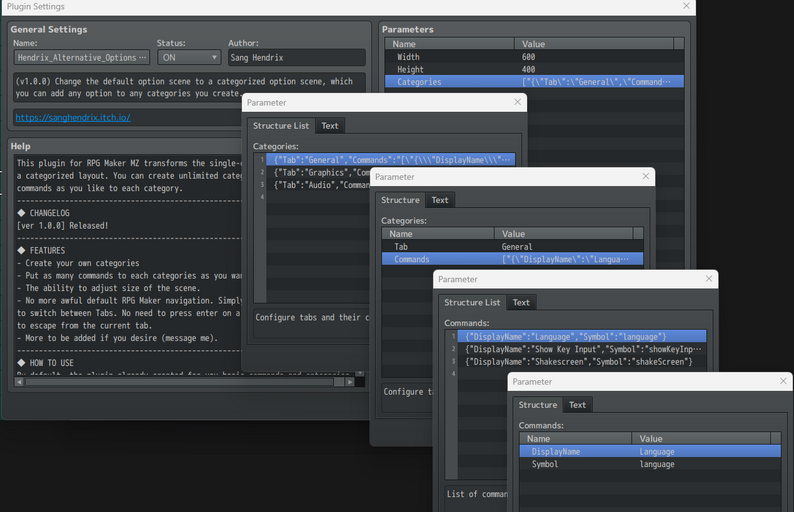Screen dimensions: 794x512
Task: Switch to Text tab beside Structure List Categories
Action: point(330,126)
